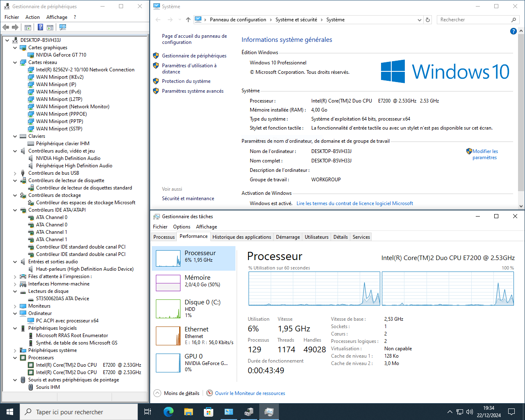Viewport: 525px width, 420px height.
Task: Click the Task Manager taskbar icon
Action: point(269,412)
